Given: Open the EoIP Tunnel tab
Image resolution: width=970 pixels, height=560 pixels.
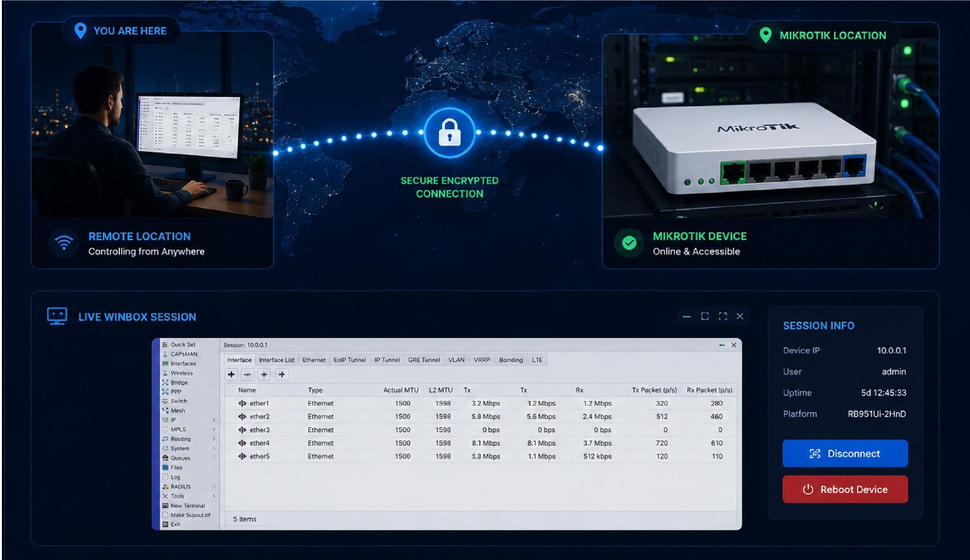Looking at the screenshot, I should [350, 360].
